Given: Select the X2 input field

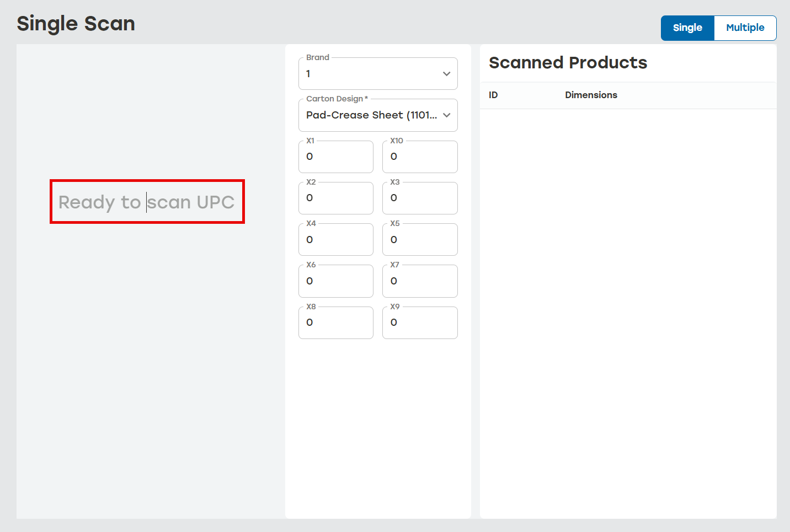Looking at the screenshot, I should click(x=336, y=198).
